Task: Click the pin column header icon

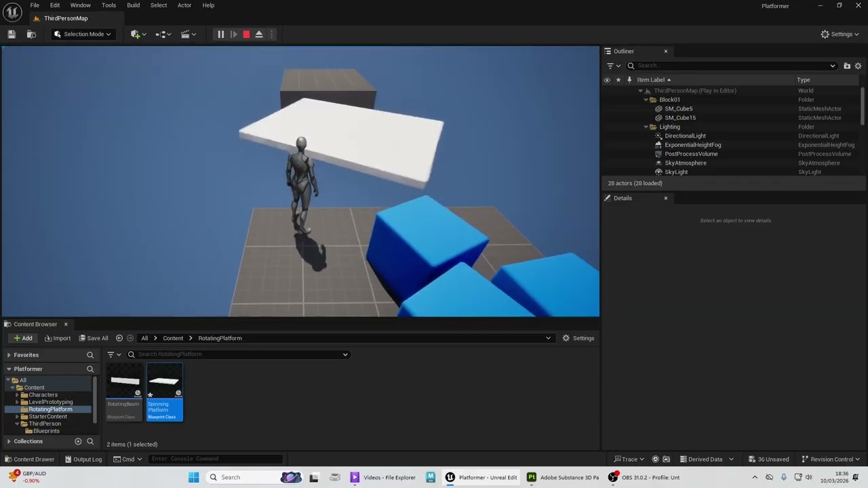Action: click(629, 80)
